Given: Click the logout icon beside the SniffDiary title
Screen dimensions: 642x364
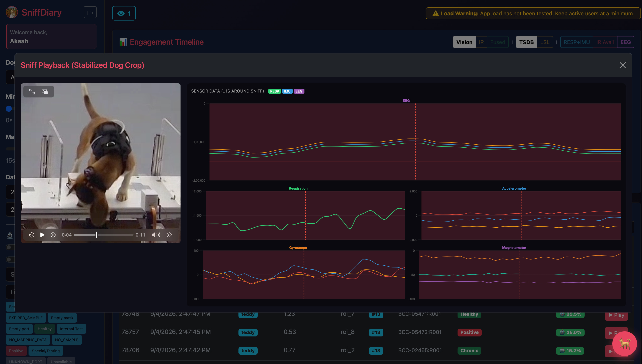Looking at the screenshot, I should pos(90,13).
